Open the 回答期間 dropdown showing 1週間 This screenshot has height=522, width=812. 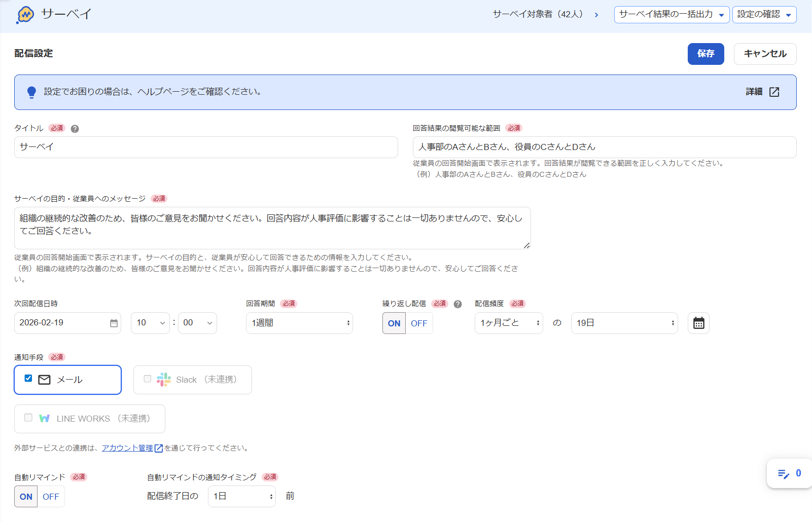(299, 323)
